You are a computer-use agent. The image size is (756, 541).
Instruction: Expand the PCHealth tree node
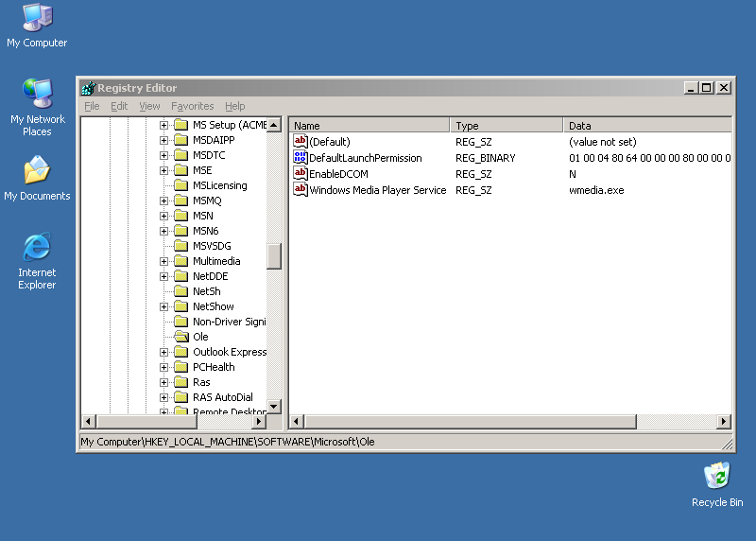pyautogui.click(x=163, y=367)
